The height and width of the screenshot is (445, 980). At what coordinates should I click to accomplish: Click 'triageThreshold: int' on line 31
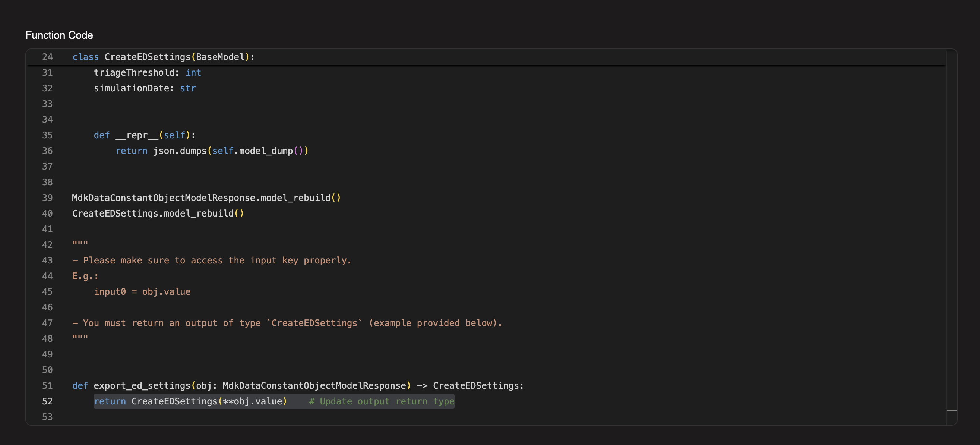147,72
